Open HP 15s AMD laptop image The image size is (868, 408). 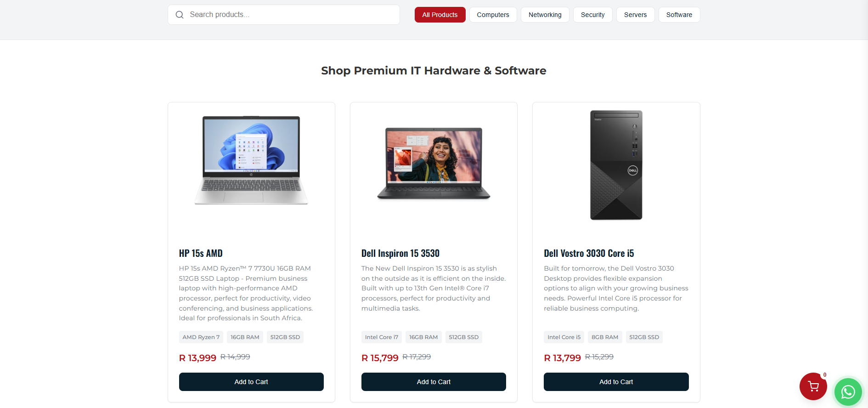coord(251,160)
